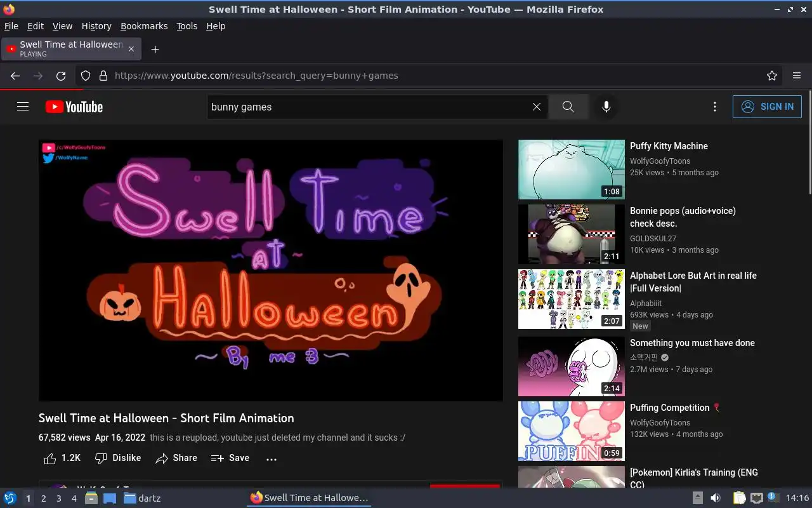Open the Puffy Kitty Machine title link
Viewport: 812px width, 508px height.
click(x=669, y=146)
